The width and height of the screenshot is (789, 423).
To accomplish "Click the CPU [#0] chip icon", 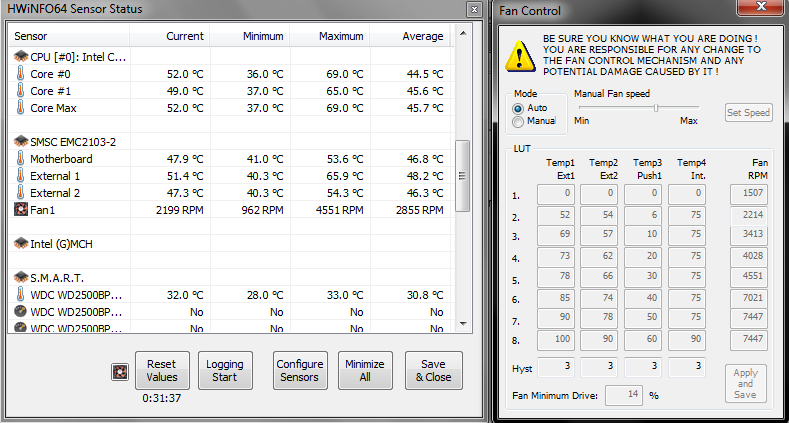I will click(x=21, y=56).
